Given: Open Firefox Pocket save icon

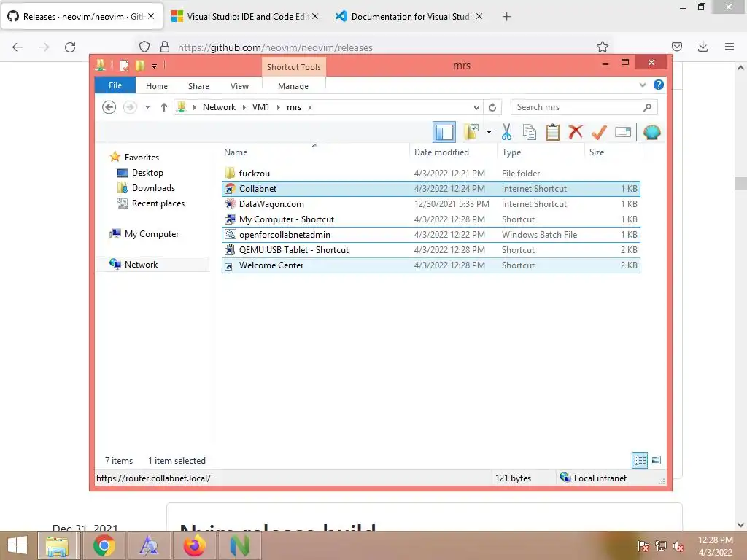Looking at the screenshot, I should 676,47.
